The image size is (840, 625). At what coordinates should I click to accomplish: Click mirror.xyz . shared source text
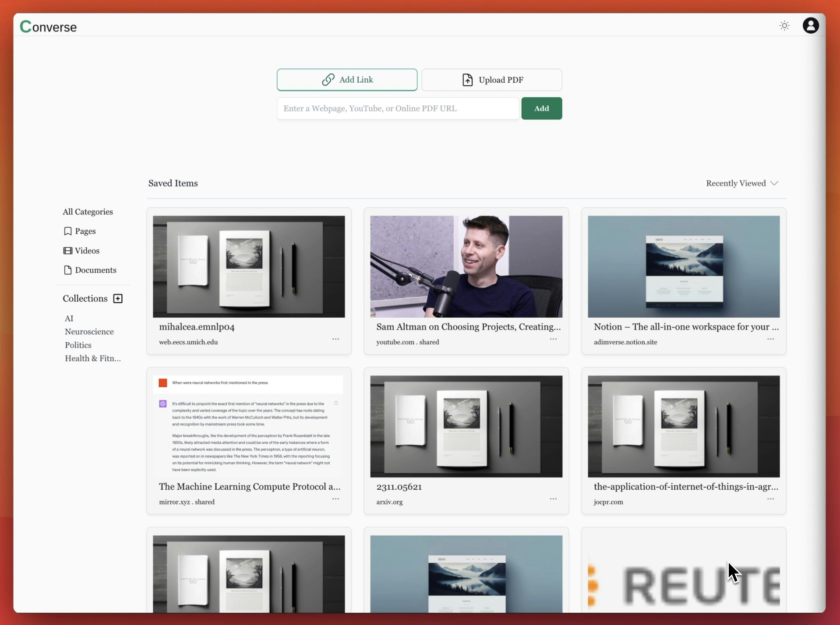pyautogui.click(x=187, y=502)
